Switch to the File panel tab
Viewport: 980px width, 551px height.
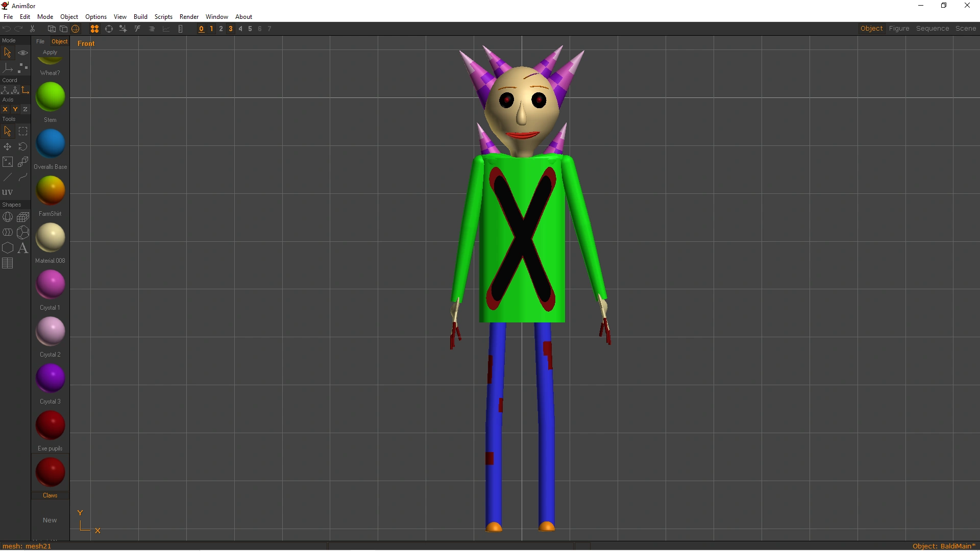40,41
